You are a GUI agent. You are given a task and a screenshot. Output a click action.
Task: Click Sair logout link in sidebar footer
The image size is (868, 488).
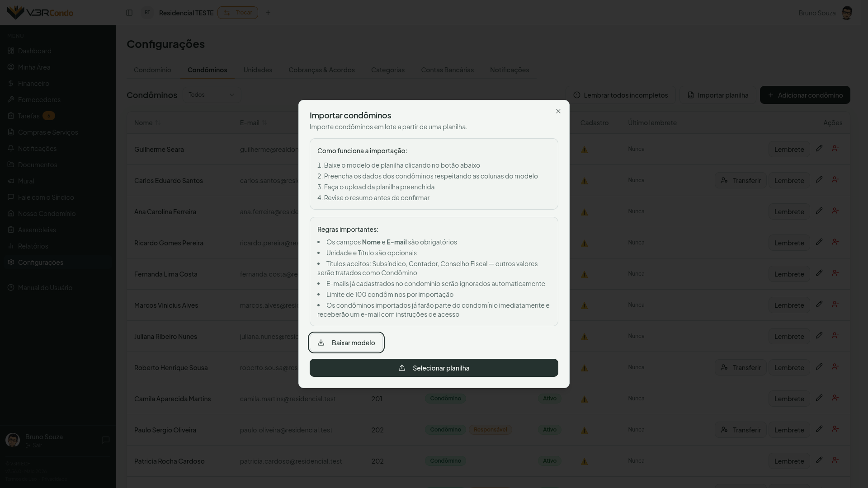[x=34, y=446]
